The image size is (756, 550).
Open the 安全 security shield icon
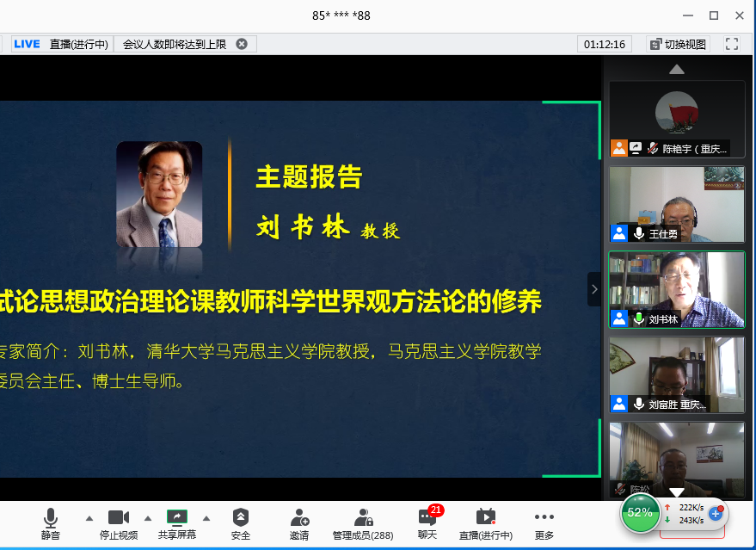241,523
